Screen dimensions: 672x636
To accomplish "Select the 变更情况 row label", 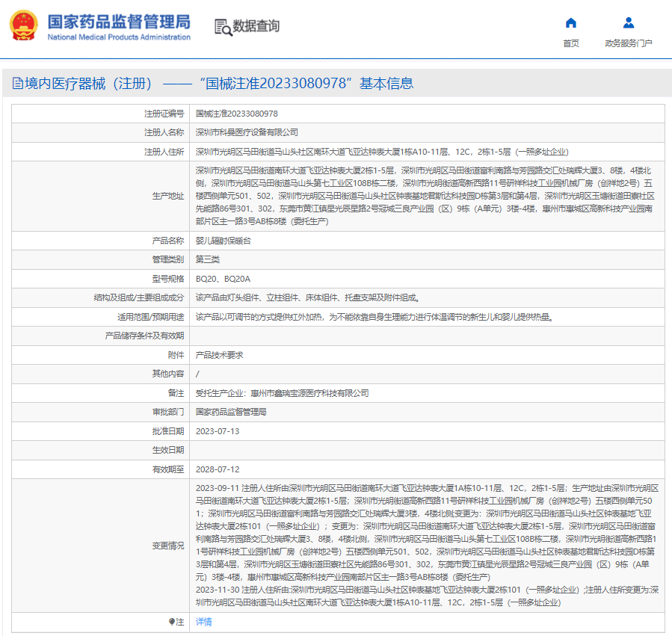I will [x=168, y=546].
